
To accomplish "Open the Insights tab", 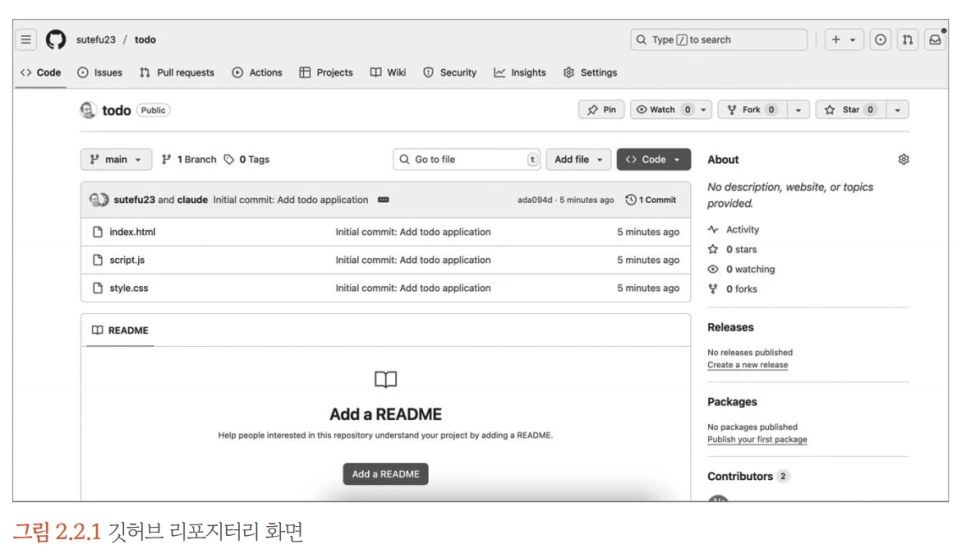I will 520,73.
